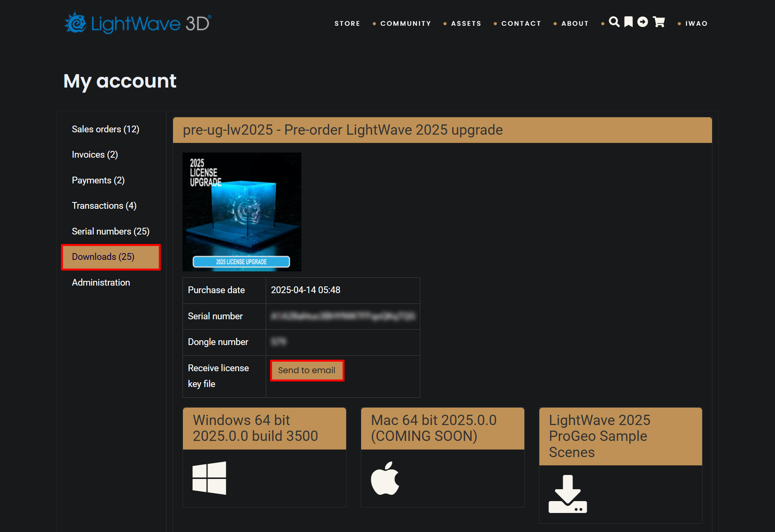Click LightWave 2025 ProGeo Sample Scenes header
This screenshot has height=532, width=775.
pyautogui.click(x=621, y=436)
